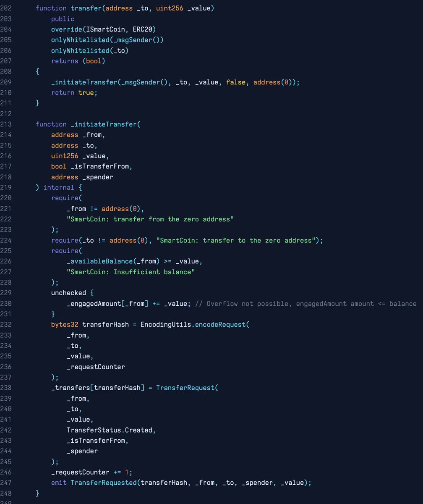Screen dimensions: 423x504
Task: Click the '_spender' argument on line 244
Action: tap(82, 451)
